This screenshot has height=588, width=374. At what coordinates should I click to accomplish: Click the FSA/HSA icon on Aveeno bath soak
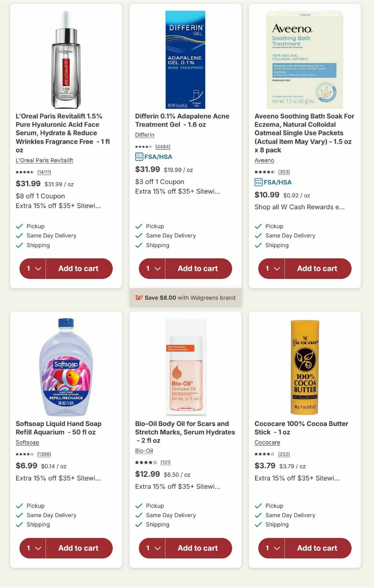tap(259, 183)
